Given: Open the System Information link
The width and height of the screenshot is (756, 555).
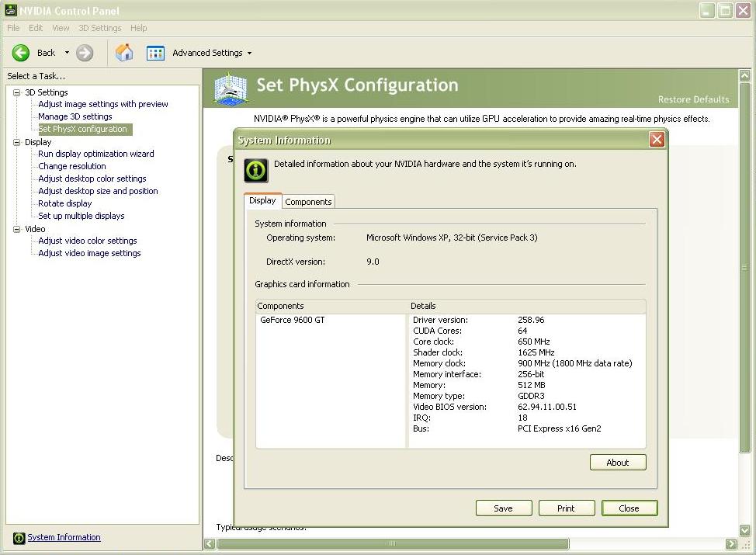Looking at the screenshot, I should pos(64,537).
